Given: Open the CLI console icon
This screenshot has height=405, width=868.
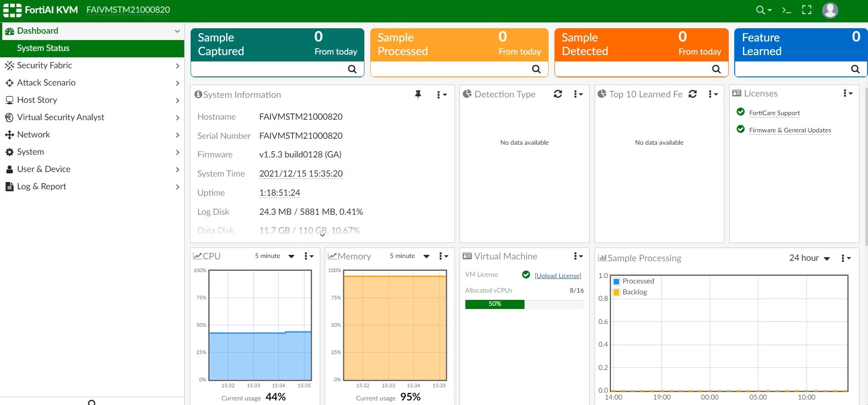Looking at the screenshot, I should 787,10.
